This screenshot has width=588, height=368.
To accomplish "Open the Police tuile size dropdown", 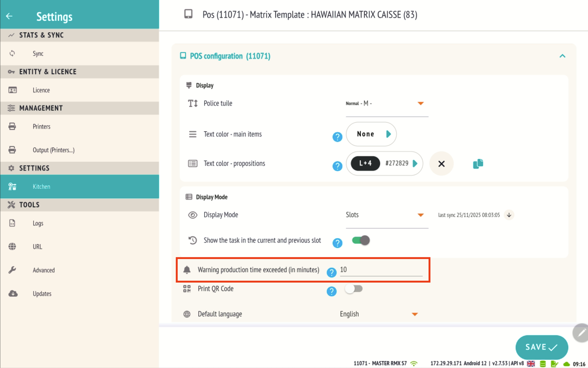I will pyautogui.click(x=386, y=104).
